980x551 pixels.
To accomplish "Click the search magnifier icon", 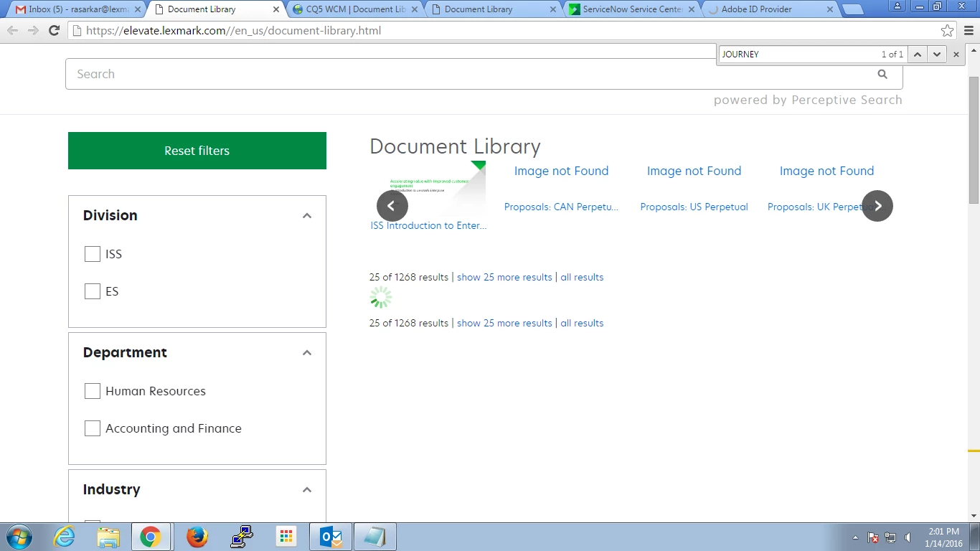I will [882, 74].
